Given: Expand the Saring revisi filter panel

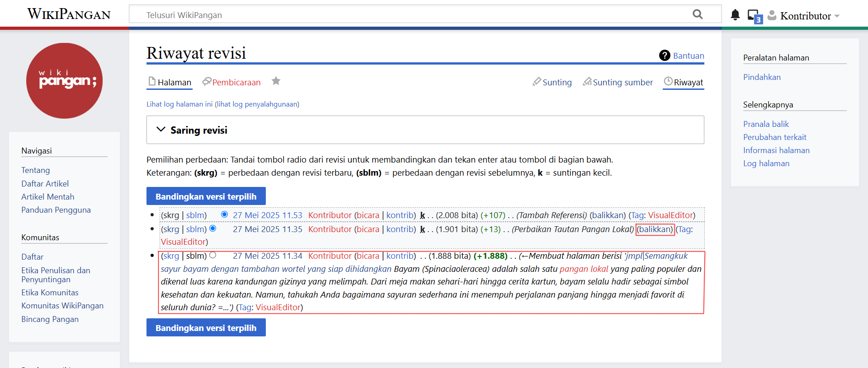Looking at the screenshot, I should point(161,130).
